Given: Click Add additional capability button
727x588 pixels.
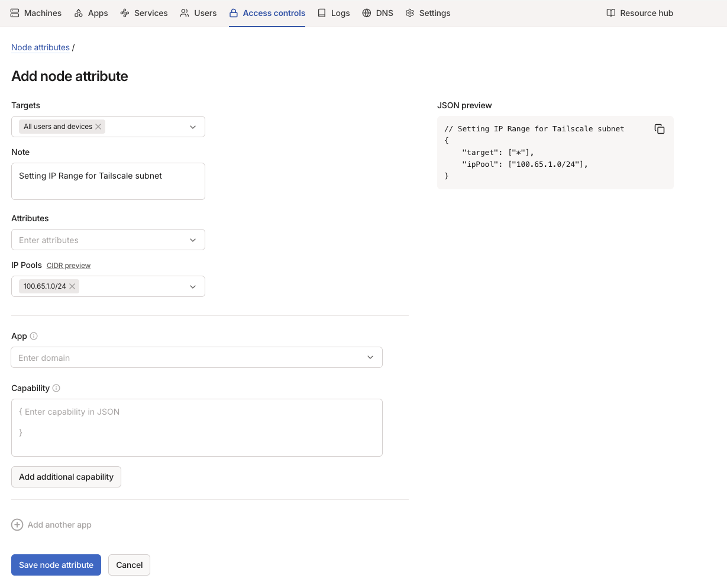Looking at the screenshot, I should point(66,477).
